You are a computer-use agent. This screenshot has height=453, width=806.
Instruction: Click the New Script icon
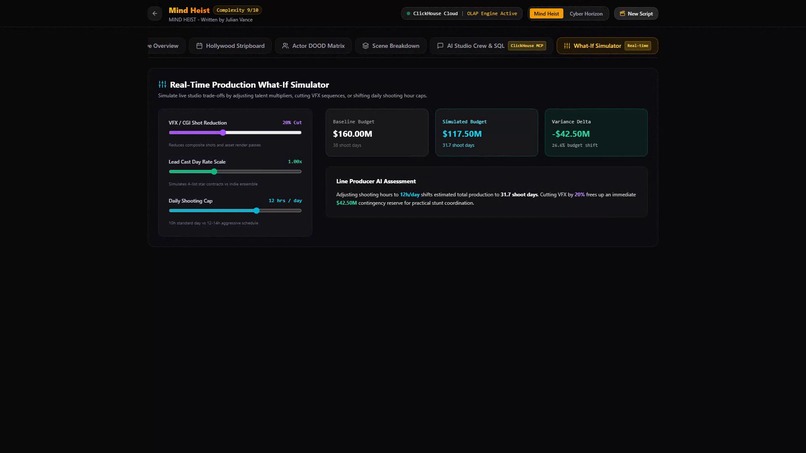(x=622, y=13)
